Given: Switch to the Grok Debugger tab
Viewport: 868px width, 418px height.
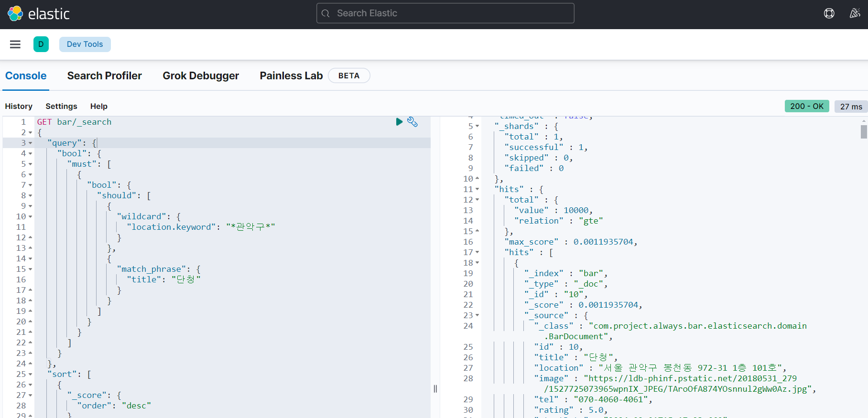Looking at the screenshot, I should [201, 76].
